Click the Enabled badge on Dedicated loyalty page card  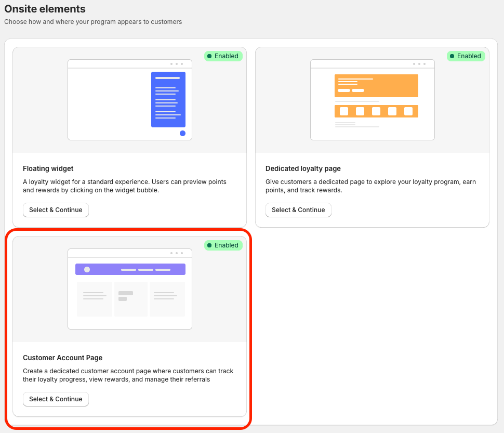click(466, 56)
